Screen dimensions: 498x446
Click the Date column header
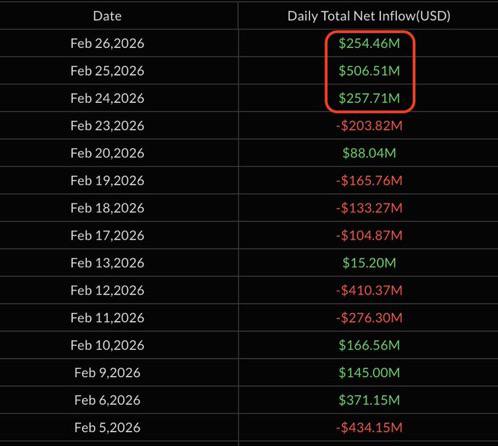107,16
